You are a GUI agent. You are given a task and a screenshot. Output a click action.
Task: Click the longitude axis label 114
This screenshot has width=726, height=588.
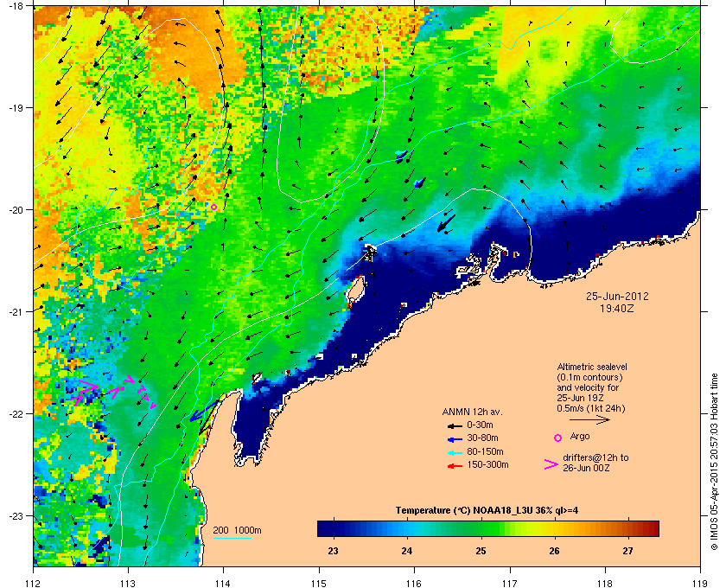[x=223, y=583]
